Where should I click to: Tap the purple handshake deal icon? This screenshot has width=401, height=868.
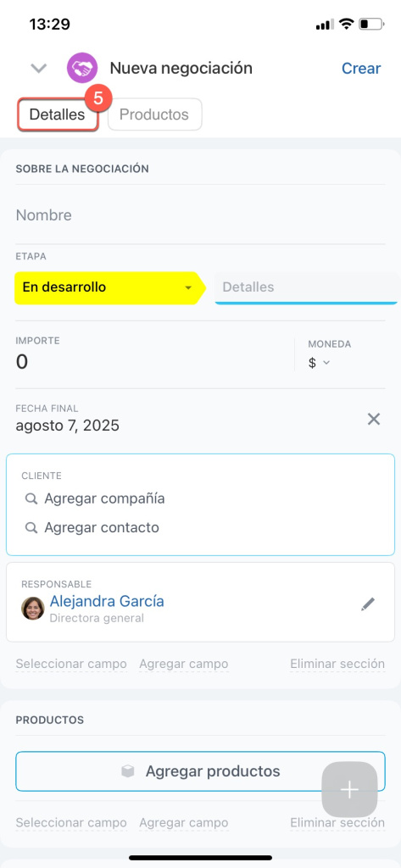tap(82, 68)
